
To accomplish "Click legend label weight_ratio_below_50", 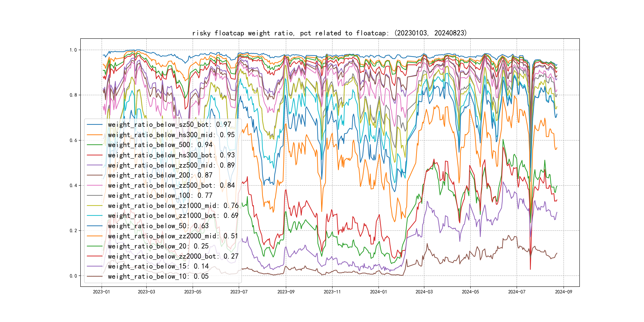I will [x=158, y=226].
